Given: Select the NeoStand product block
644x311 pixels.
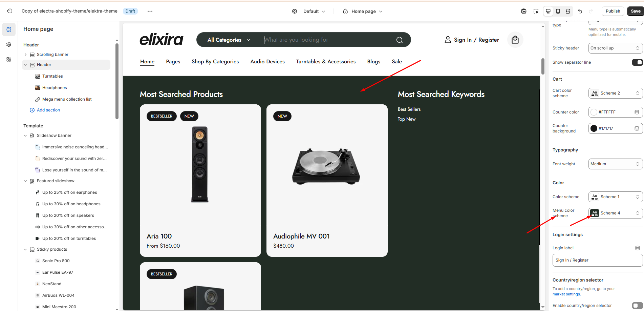Looking at the screenshot, I should [x=52, y=284].
